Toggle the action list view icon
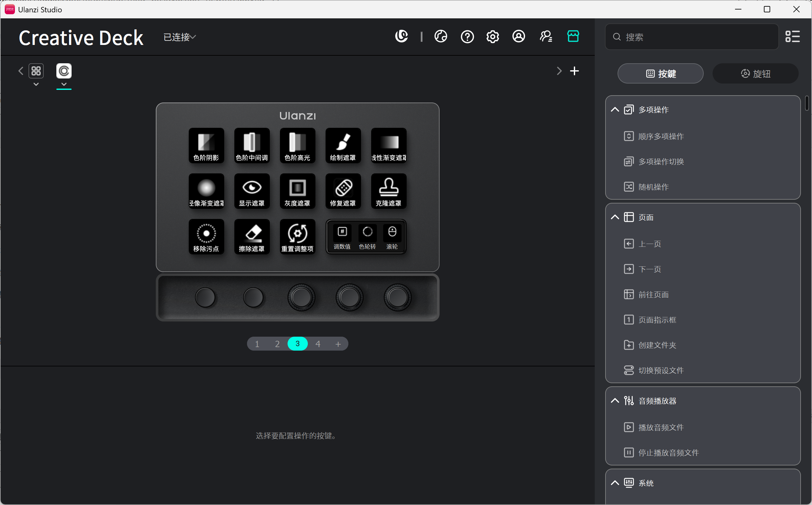The width and height of the screenshot is (812, 505). coord(792,36)
